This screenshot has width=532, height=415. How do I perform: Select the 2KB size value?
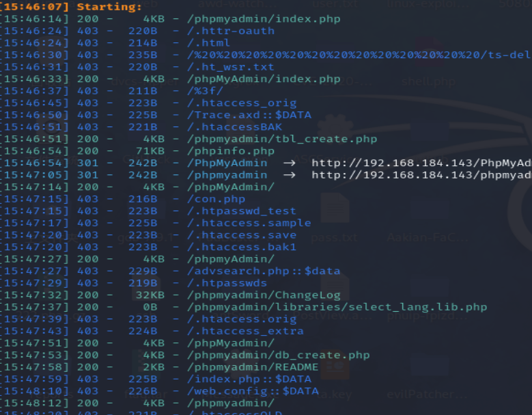click(154, 367)
